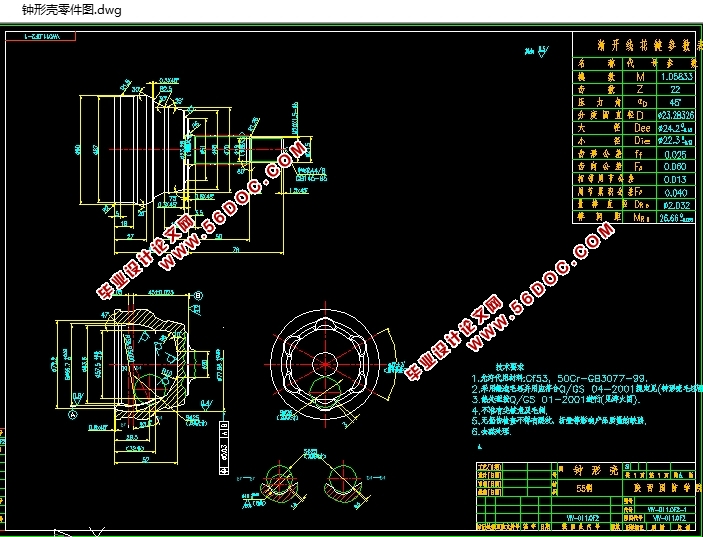Select the circular front view of the bell housing
This screenshot has height=537, width=703.
(x=325, y=361)
